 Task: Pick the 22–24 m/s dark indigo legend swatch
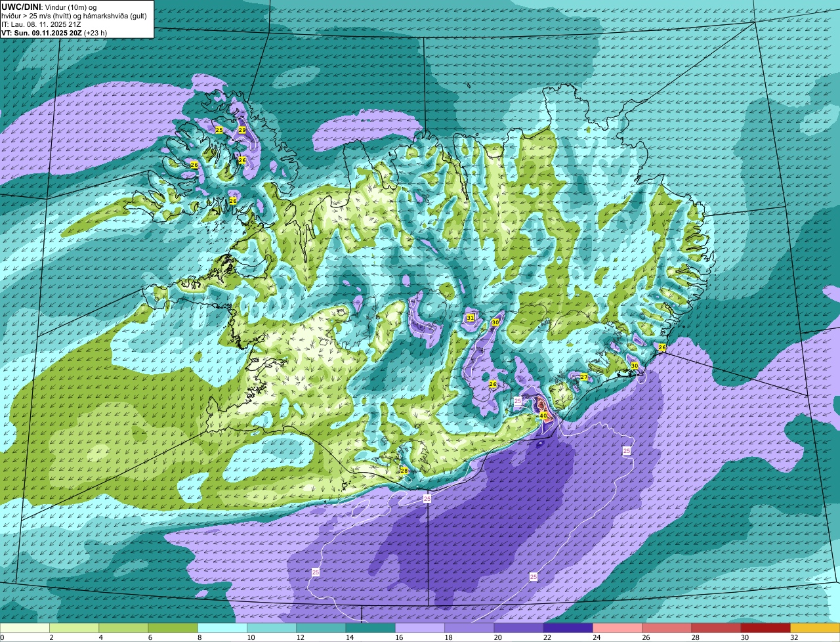(x=568, y=628)
